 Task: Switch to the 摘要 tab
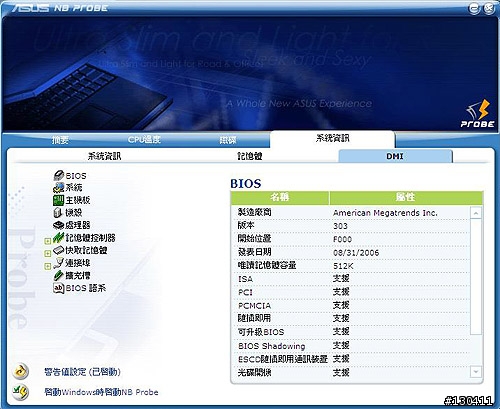click(x=60, y=140)
